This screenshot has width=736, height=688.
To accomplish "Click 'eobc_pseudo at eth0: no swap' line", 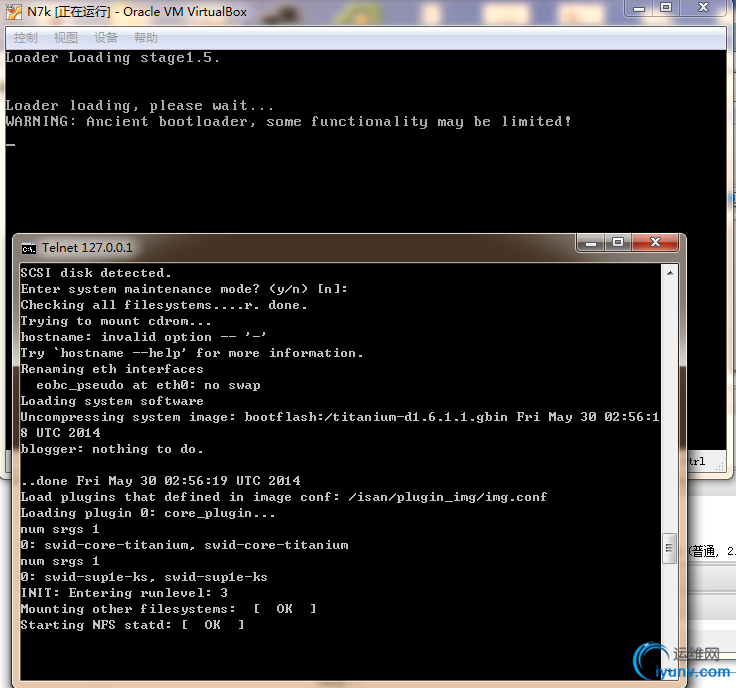I will click(x=148, y=385).
